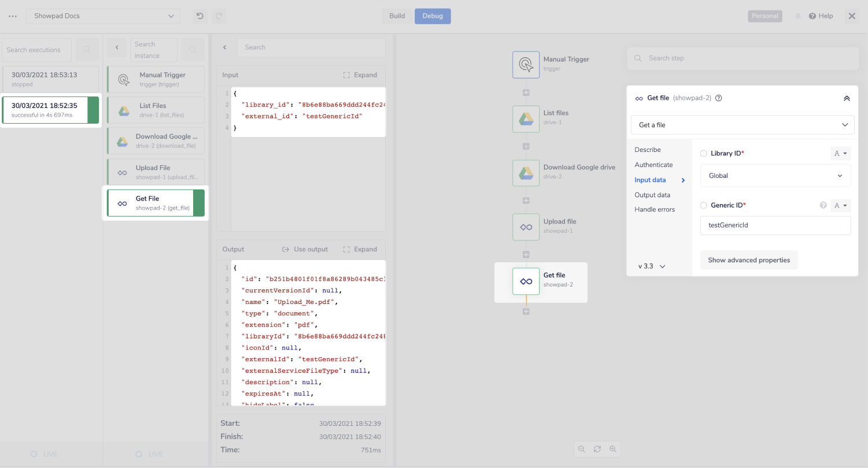Open the Showpad Docs workflow selector

(x=103, y=16)
